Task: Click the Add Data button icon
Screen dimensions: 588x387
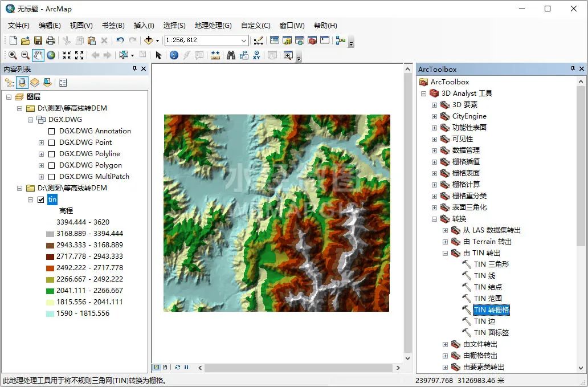Action: (x=149, y=40)
